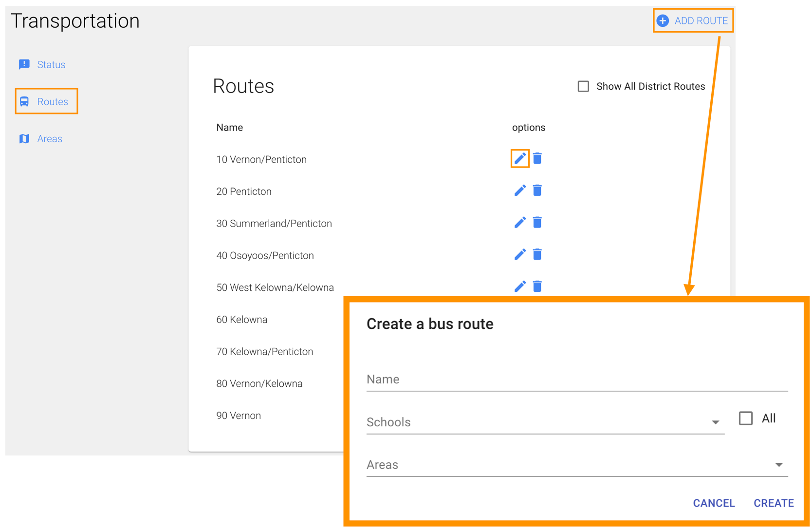Screen dimensions: 812x531
Task: Edit the 30 Summerland/Penticton route
Action: (520, 223)
